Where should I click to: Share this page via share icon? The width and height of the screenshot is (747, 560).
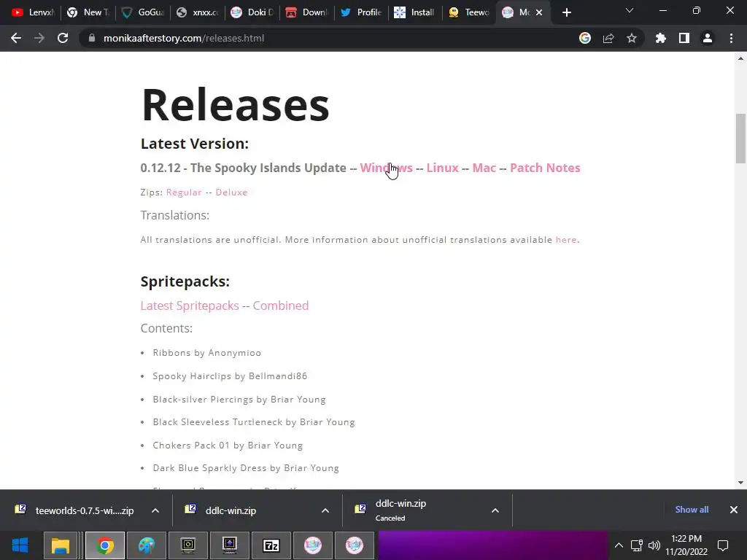(x=608, y=38)
